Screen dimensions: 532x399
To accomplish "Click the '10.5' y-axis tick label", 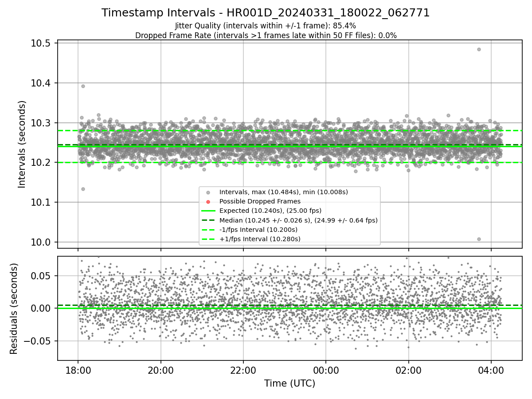I will tap(40, 43).
